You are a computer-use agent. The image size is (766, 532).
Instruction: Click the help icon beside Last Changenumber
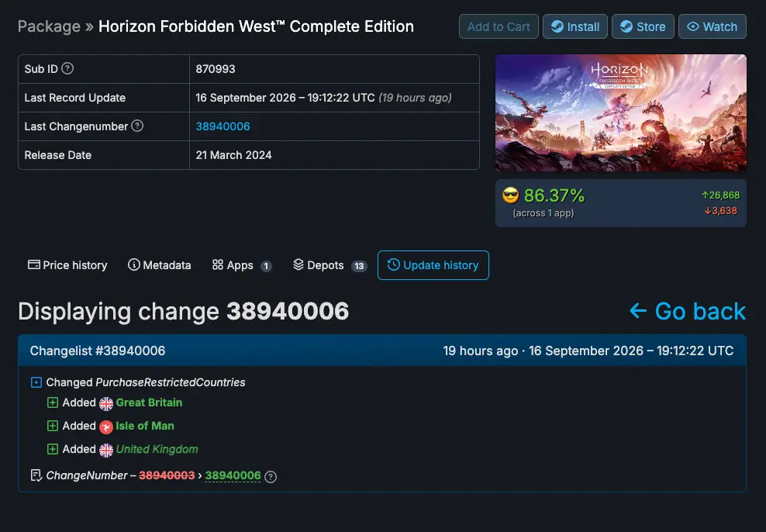click(x=137, y=126)
